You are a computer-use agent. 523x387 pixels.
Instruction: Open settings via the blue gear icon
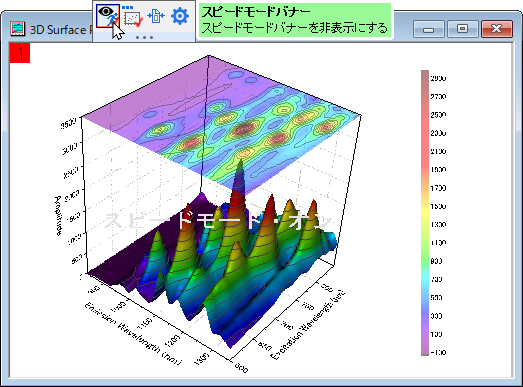[180, 16]
